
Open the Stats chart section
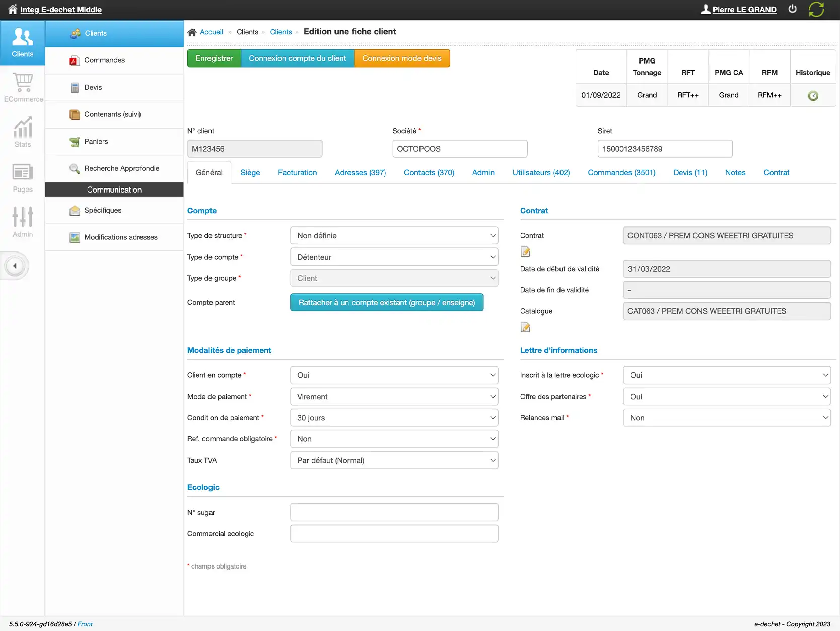point(23,132)
